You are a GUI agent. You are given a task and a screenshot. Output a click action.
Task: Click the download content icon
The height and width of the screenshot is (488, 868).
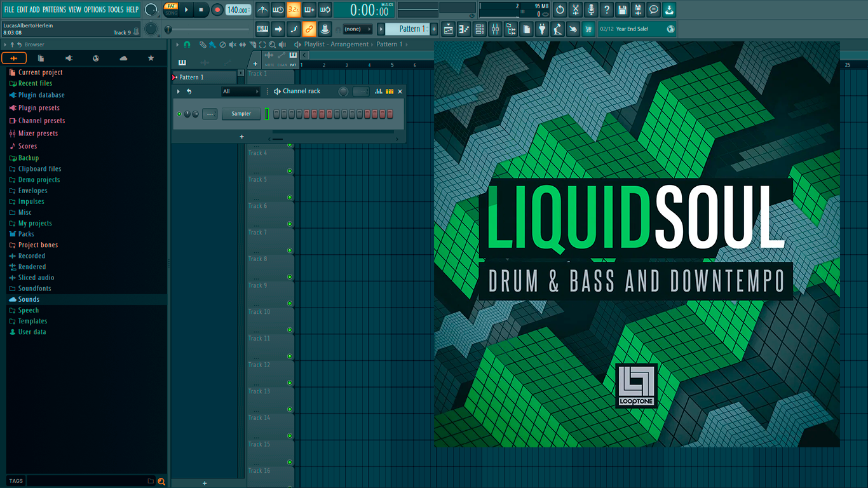pos(669,10)
